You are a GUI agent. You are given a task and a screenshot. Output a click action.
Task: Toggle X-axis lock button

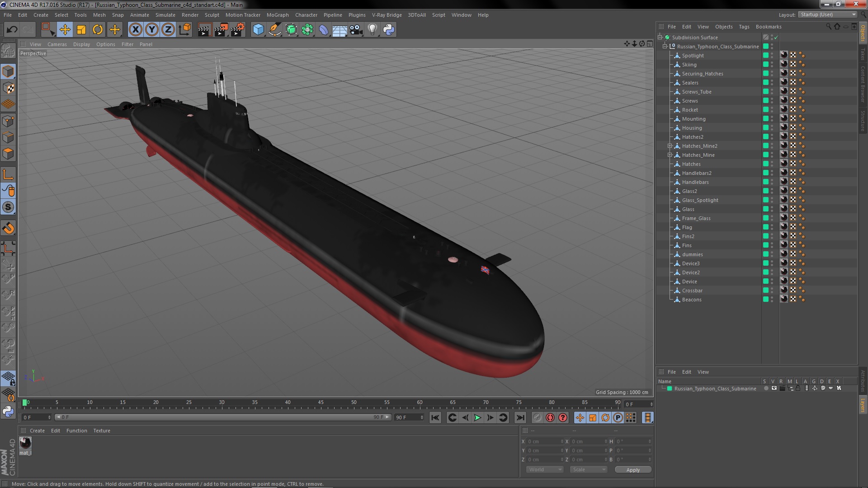tap(135, 30)
